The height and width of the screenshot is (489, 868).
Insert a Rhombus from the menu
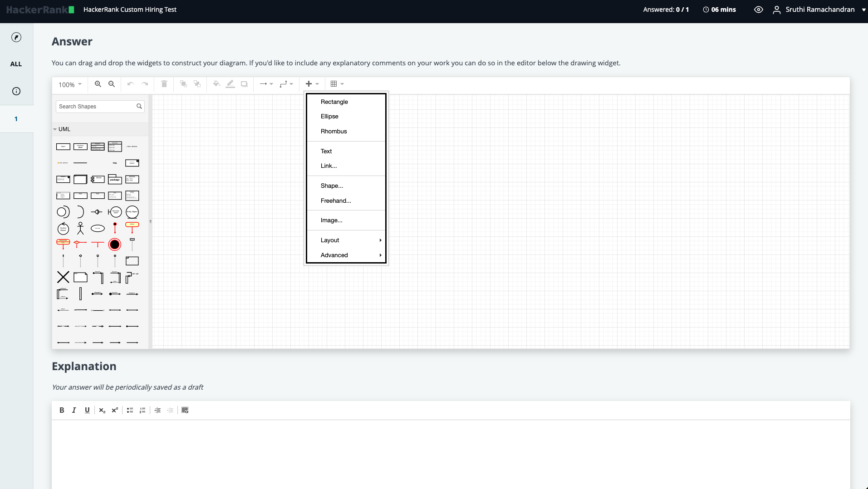pos(346,132)
